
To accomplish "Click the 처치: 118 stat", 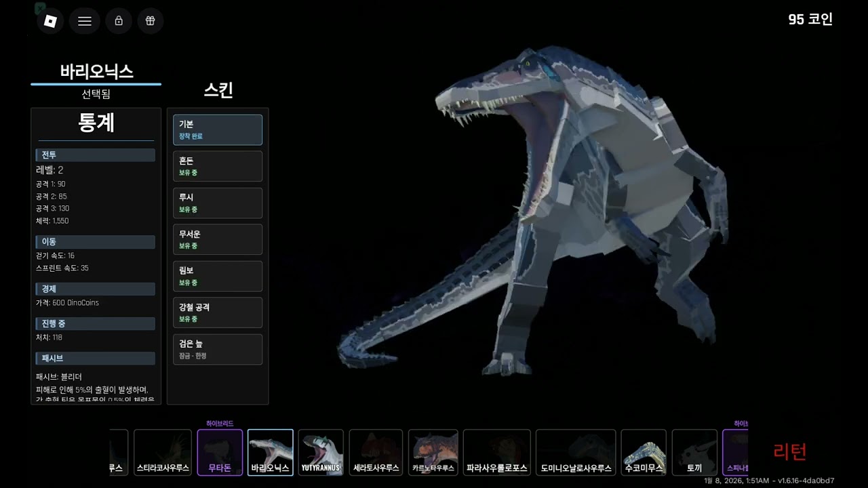I will coord(50,338).
